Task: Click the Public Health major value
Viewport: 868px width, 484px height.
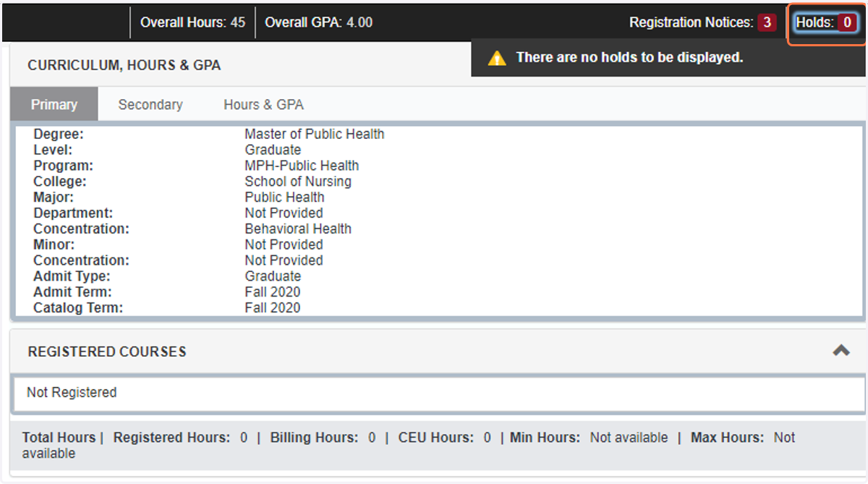Action: tap(284, 197)
